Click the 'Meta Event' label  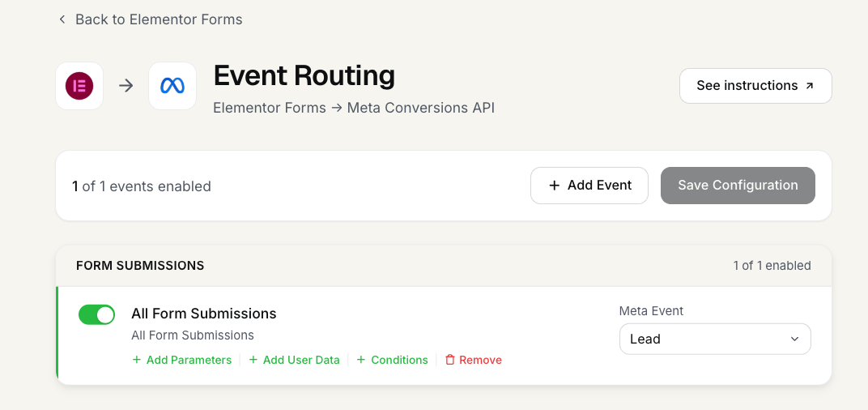pos(652,311)
